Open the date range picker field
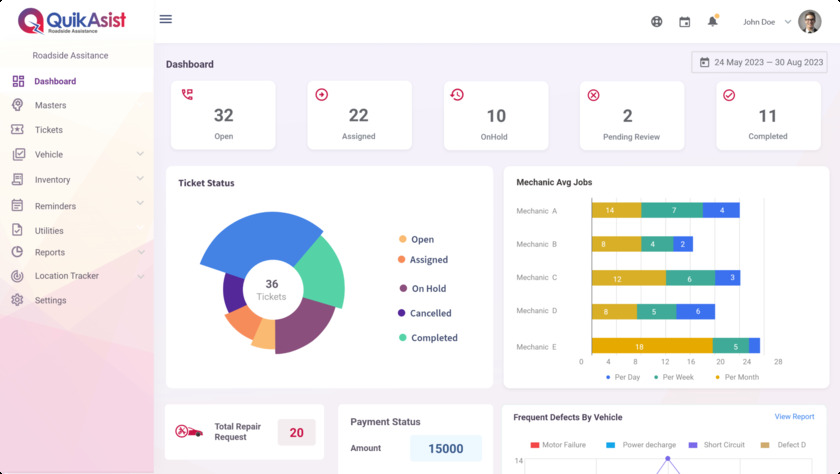This screenshot has width=840, height=474. (759, 62)
